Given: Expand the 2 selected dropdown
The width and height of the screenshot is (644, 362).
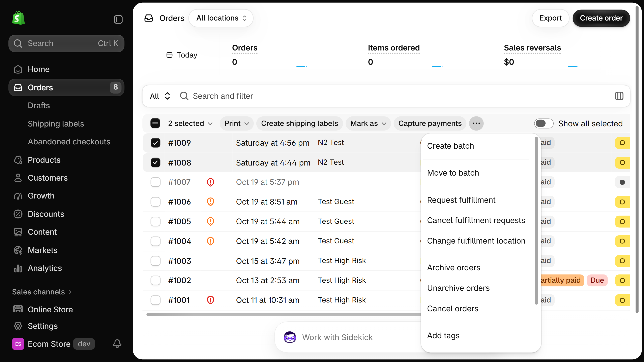Looking at the screenshot, I should (190, 123).
